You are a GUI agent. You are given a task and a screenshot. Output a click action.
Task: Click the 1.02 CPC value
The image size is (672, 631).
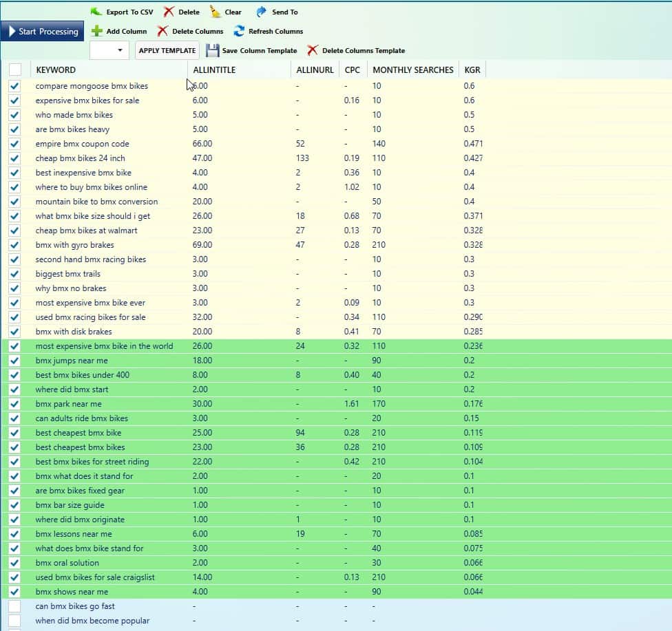(x=351, y=187)
